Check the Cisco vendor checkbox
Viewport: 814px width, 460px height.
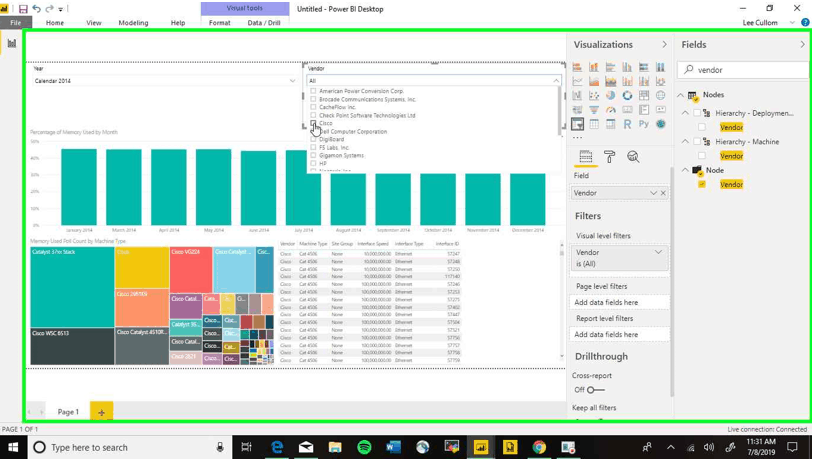pyautogui.click(x=313, y=124)
